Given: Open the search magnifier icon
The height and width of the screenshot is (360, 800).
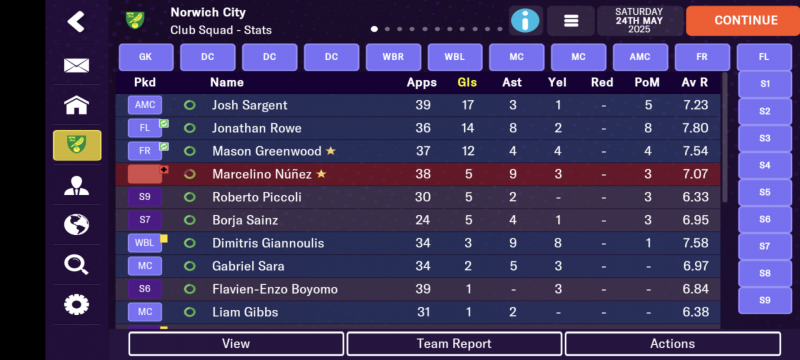Looking at the screenshot, I should point(77,265).
